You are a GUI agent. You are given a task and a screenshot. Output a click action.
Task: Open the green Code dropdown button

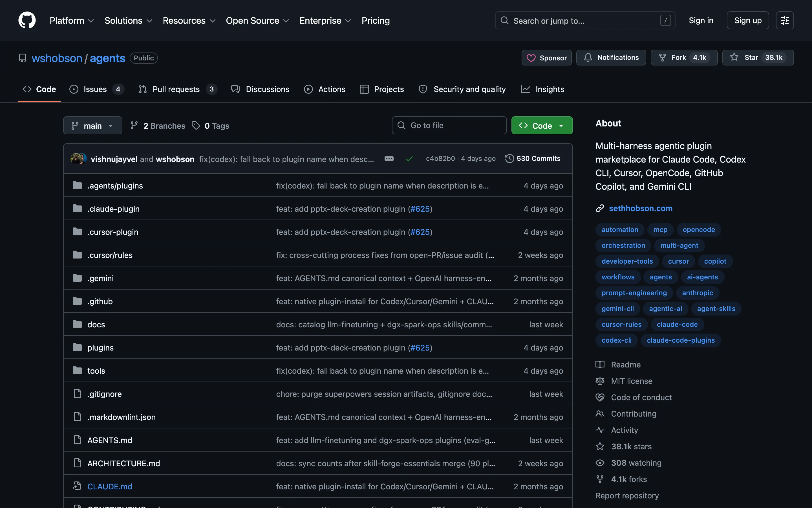542,125
